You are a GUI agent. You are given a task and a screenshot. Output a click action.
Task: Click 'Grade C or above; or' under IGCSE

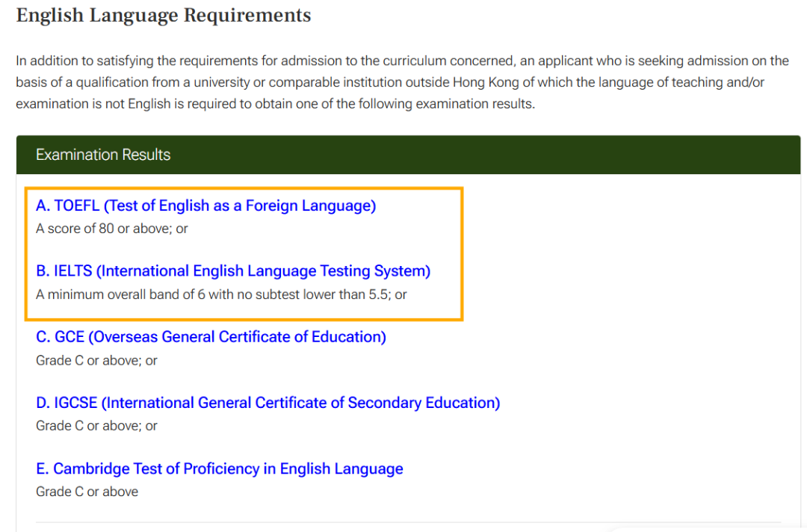pos(96,425)
